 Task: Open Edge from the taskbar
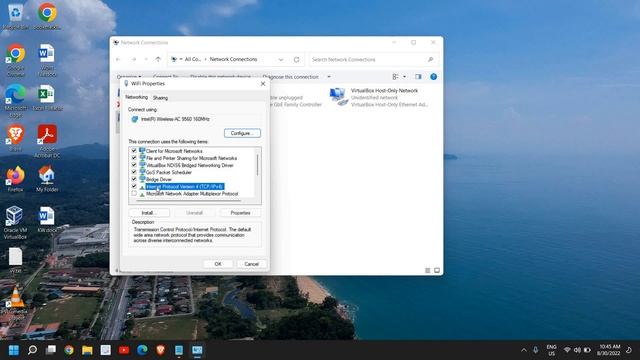coord(142,350)
